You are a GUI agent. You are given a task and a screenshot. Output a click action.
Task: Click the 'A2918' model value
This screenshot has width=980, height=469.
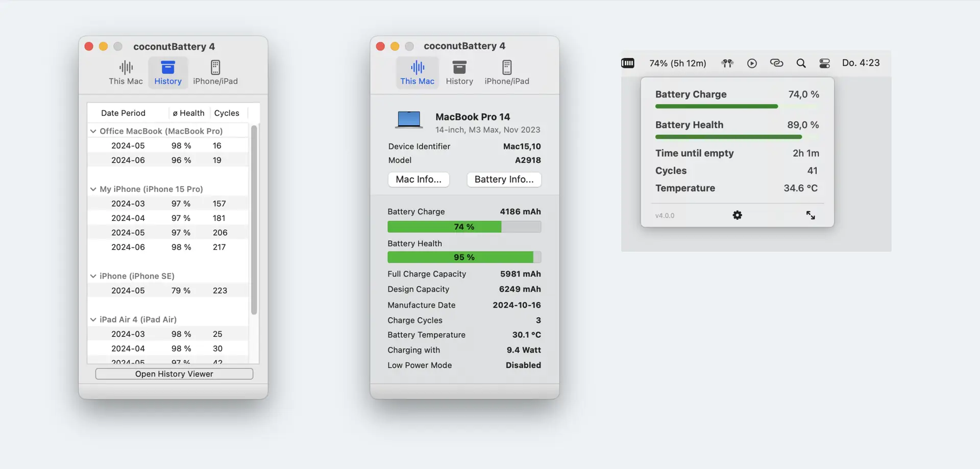pos(528,160)
